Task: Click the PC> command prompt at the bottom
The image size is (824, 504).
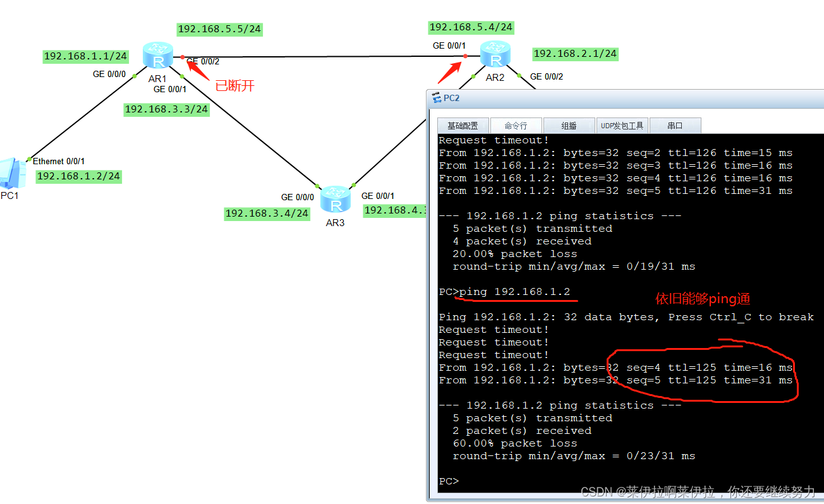Action: tap(449, 481)
